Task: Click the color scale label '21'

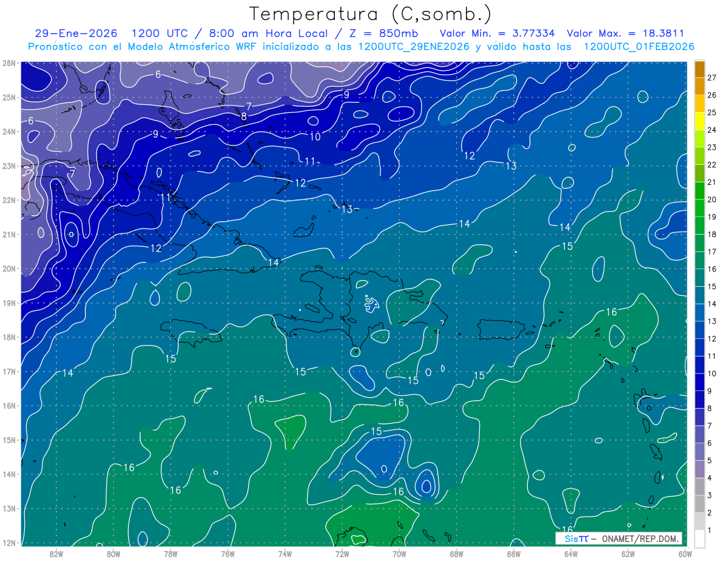Action: [x=712, y=182]
